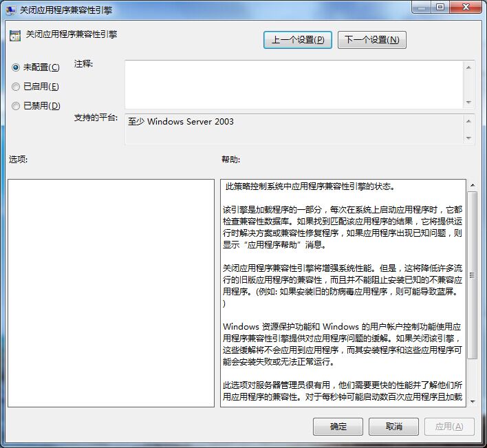Click the grayed-out 应用(A) button
487x448 pixels.
pyautogui.click(x=449, y=427)
